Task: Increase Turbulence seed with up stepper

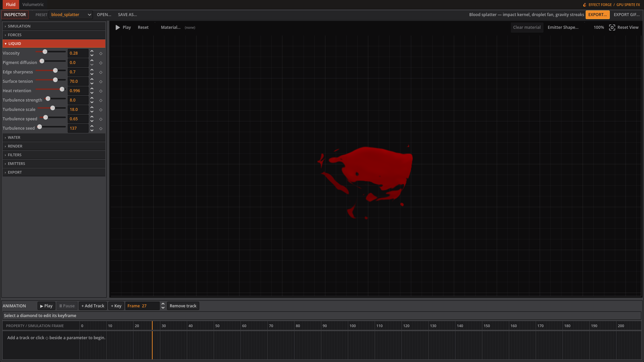Action: [92, 126]
